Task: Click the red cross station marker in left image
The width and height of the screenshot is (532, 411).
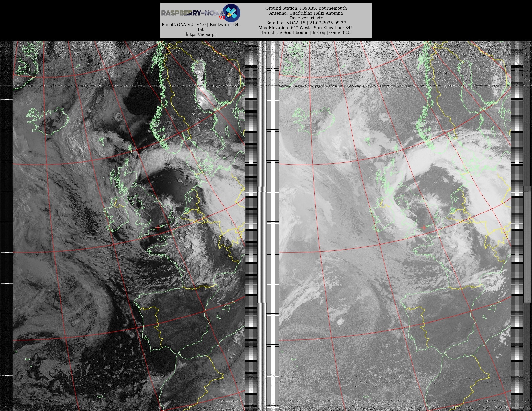Action: [158, 228]
